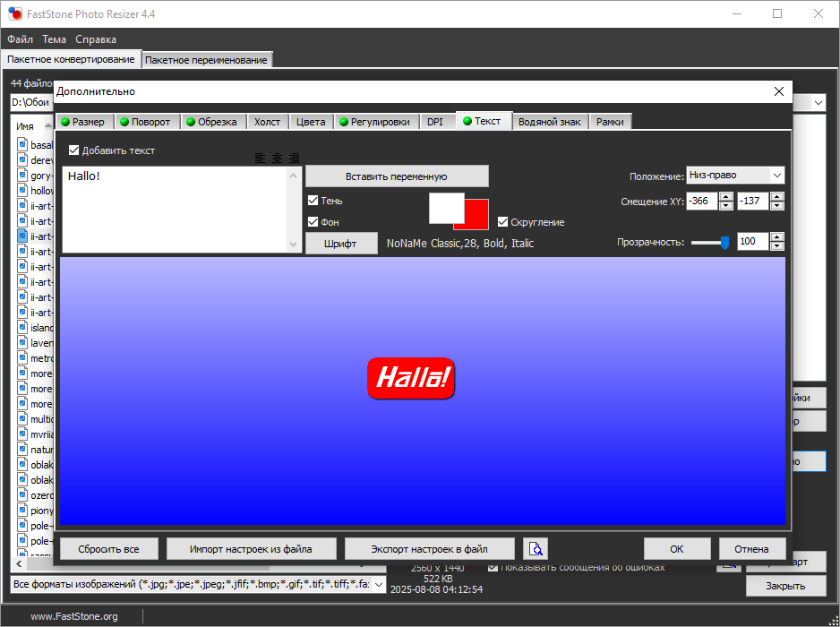Click Импорт настроек из файла
The image size is (840, 627).
click(251, 549)
